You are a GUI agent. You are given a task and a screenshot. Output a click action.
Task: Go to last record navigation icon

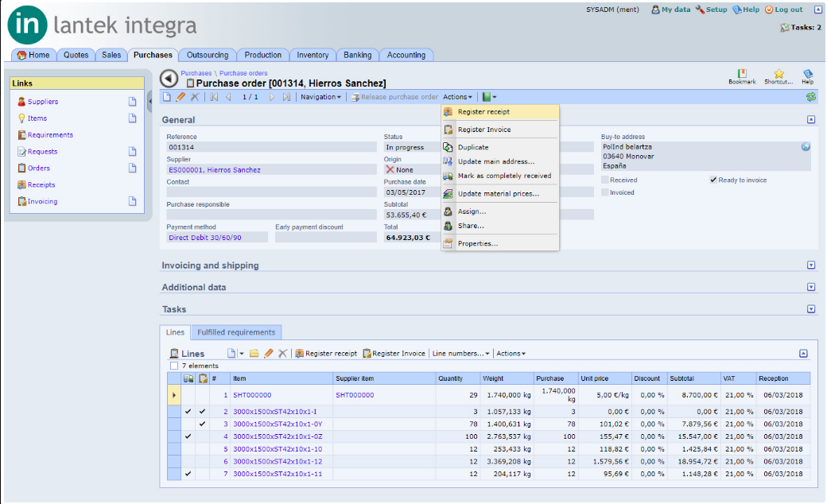coord(285,97)
